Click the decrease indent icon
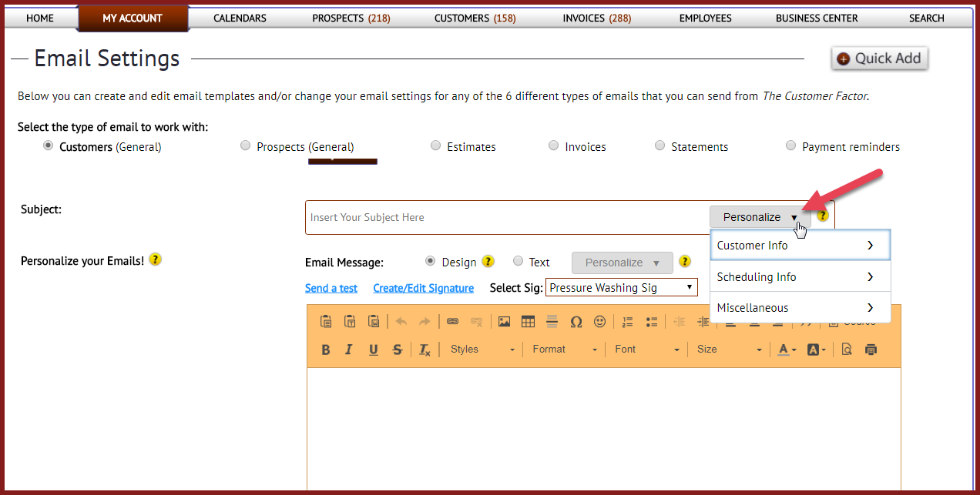 click(x=679, y=322)
